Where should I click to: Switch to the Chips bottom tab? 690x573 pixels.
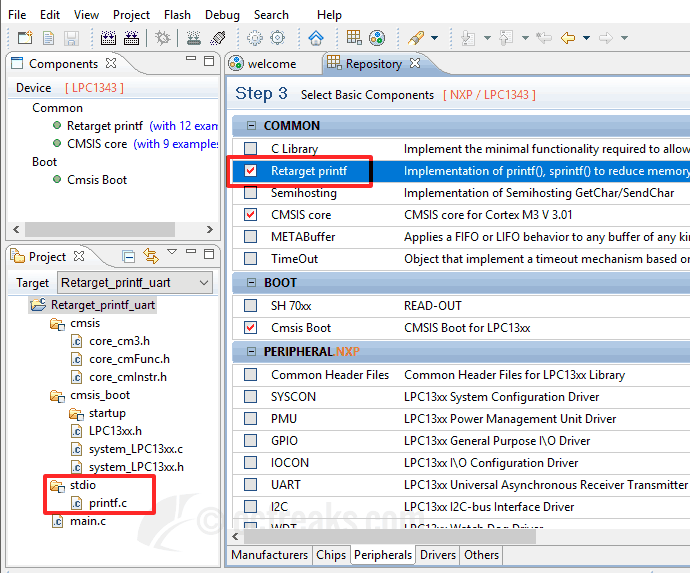(x=331, y=555)
